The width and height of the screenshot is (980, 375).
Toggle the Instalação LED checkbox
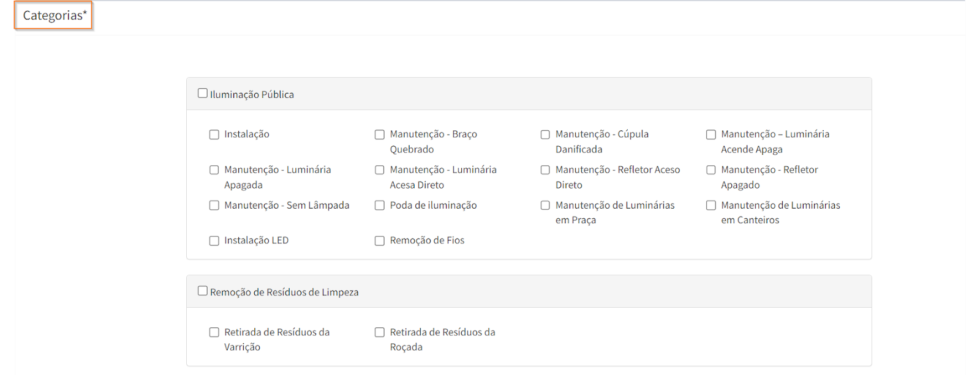pos(214,241)
